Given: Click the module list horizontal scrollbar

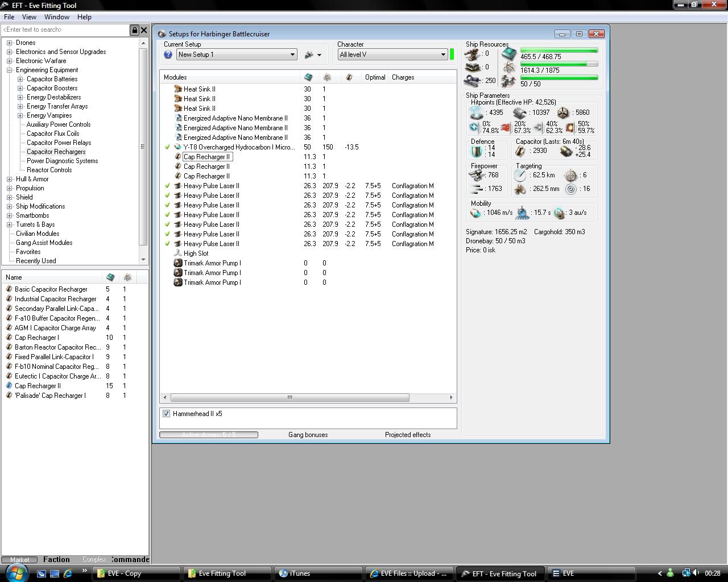Looking at the screenshot, I should [289, 398].
